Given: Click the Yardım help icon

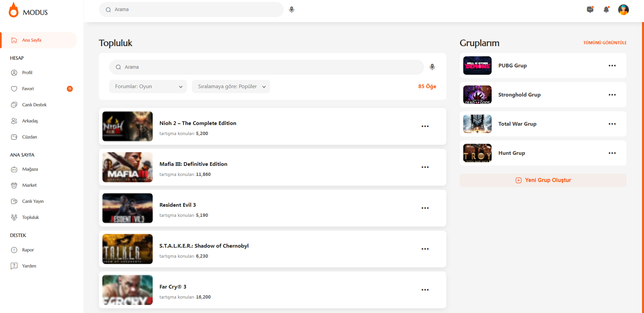Looking at the screenshot, I should (14, 266).
